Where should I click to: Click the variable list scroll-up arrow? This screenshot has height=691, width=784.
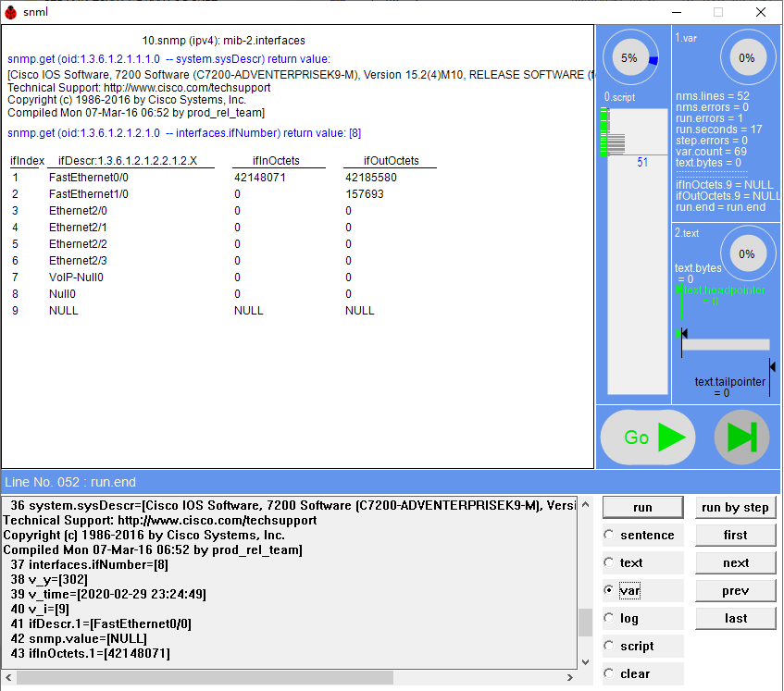pos(586,505)
